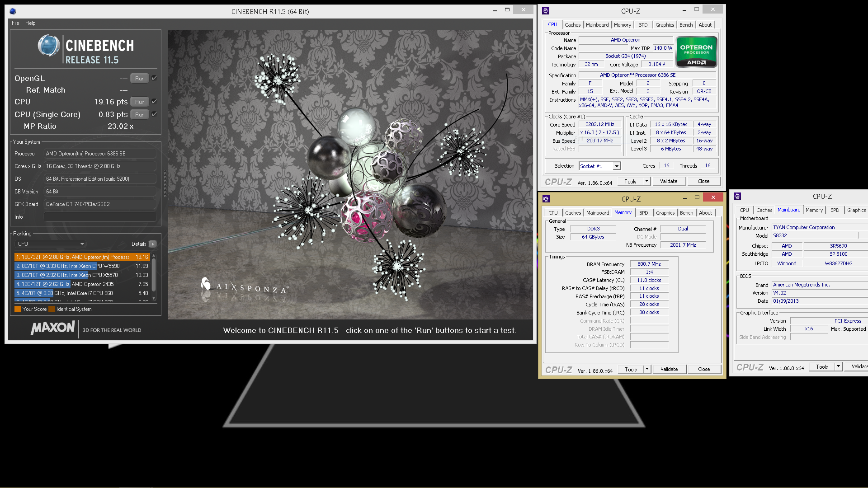Click Tools button in top CPU-Z window

tap(630, 181)
